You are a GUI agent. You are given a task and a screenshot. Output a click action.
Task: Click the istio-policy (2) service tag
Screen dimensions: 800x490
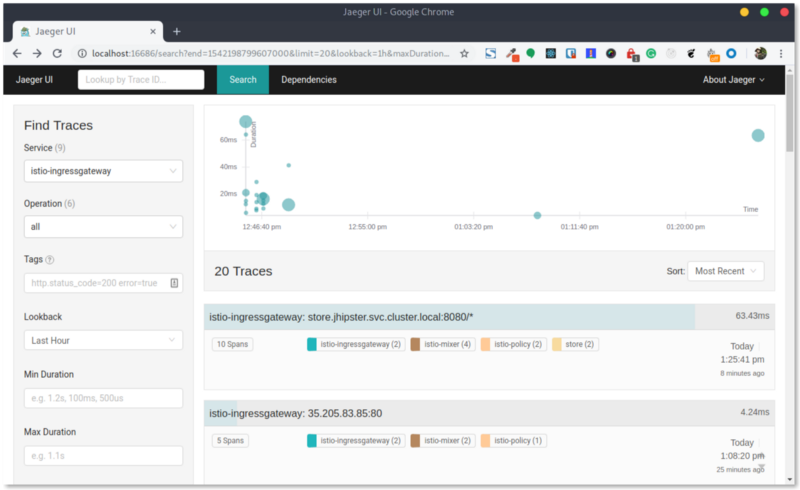tap(512, 345)
